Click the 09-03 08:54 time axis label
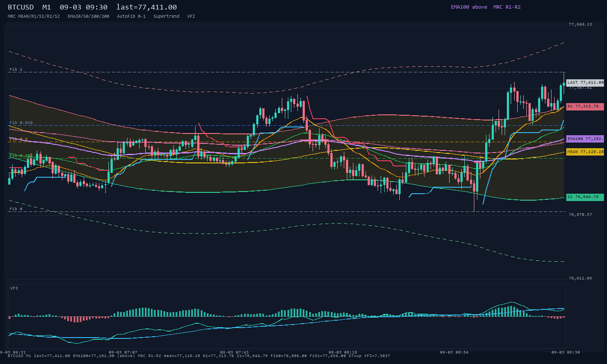Screen dimensions: 607x364 click(454, 352)
